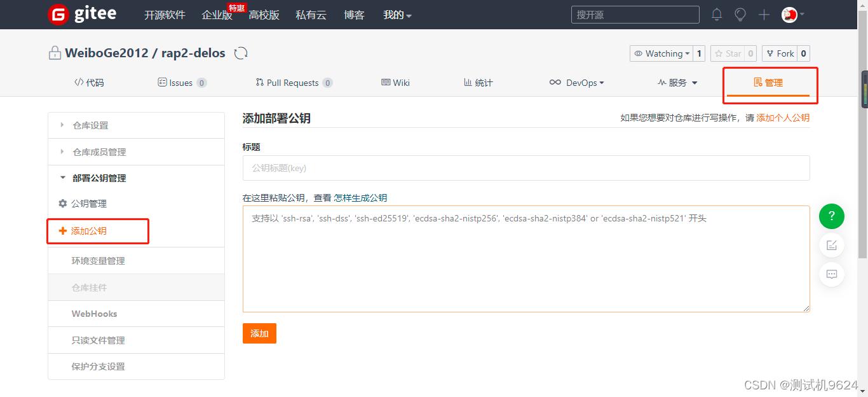This screenshot has height=397, width=868.
Task: Click the gear icon next to 公钥管理
Action: point(62,204)
